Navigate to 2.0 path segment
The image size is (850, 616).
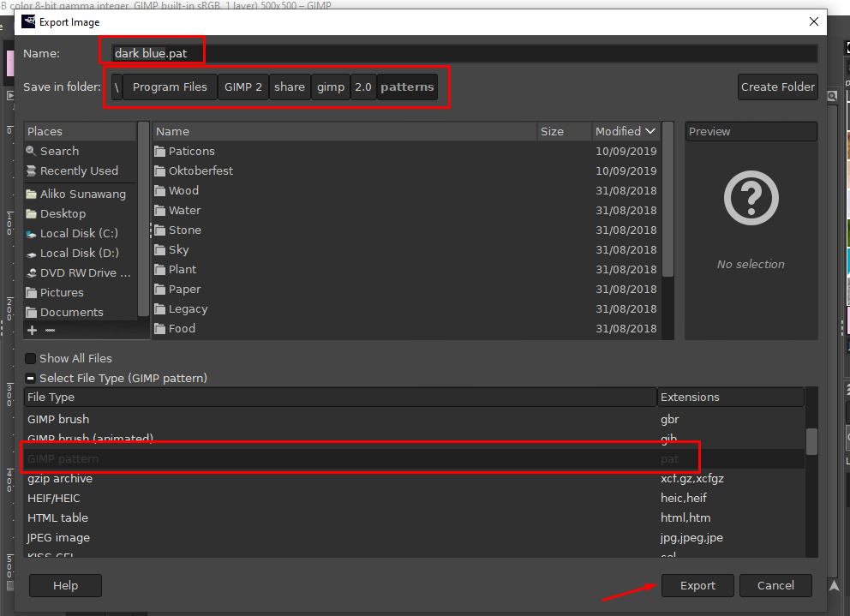tap(363, 87)
